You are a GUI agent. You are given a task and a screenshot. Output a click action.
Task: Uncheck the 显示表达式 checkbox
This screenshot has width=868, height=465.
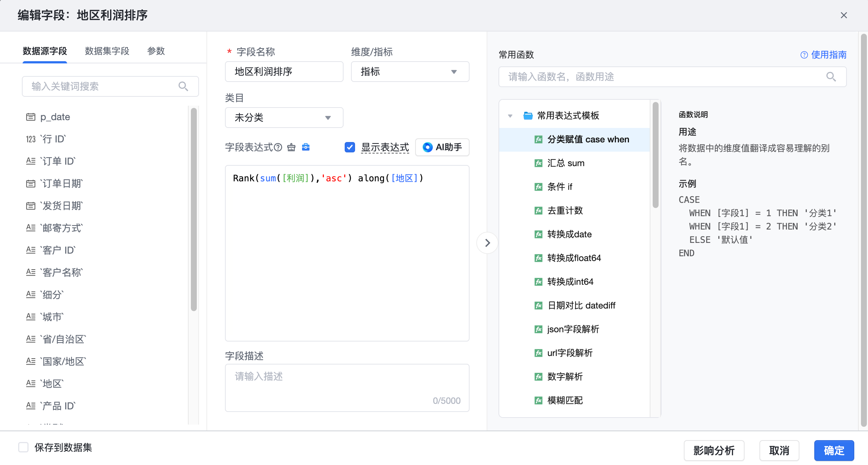pos(349,147)
